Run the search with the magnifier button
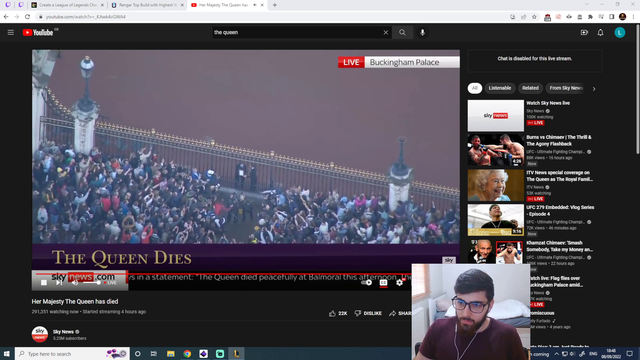 [402, 32]
